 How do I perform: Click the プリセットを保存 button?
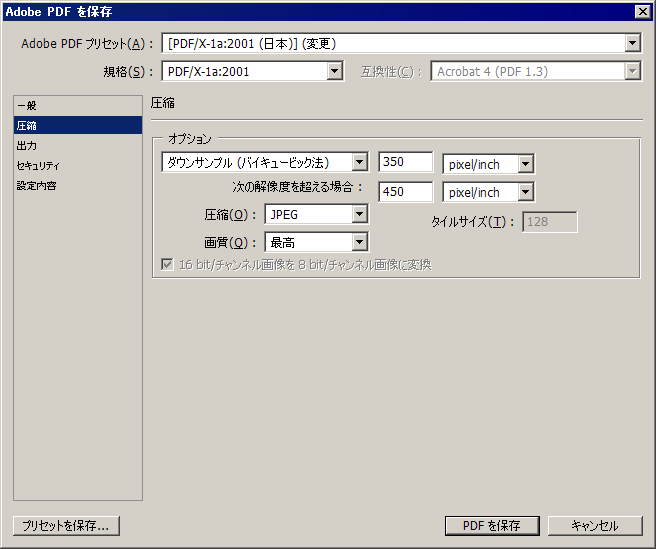67,525
